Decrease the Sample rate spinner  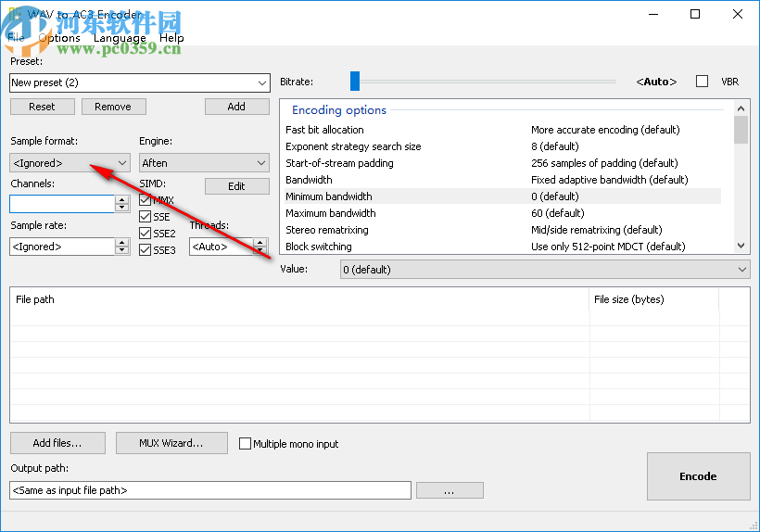(x=122, y=251)
